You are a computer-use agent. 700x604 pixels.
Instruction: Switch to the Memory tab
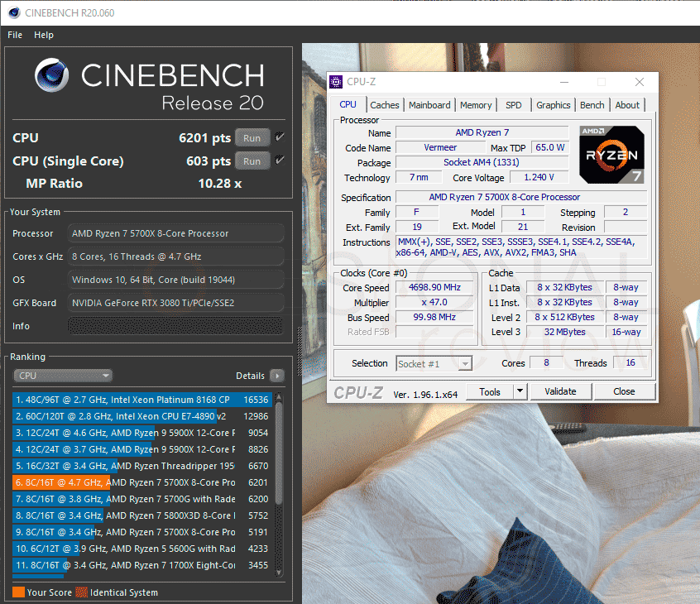click(x=476, y=105)
